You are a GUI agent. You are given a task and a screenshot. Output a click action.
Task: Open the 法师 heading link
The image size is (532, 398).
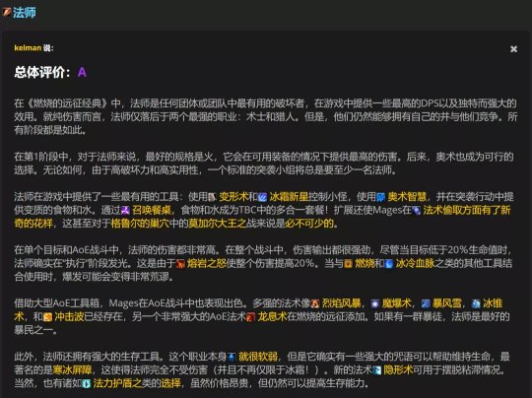click(24, 13)
